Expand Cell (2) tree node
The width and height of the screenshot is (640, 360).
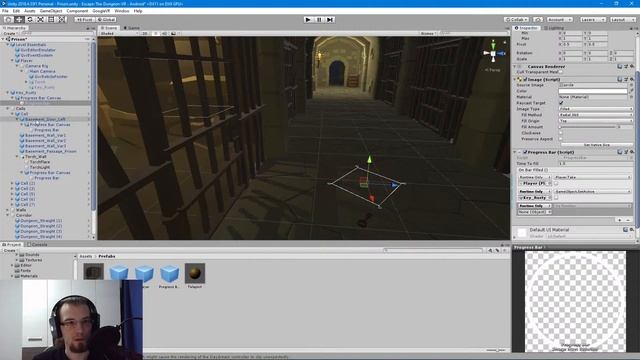[x=12, y=183]
